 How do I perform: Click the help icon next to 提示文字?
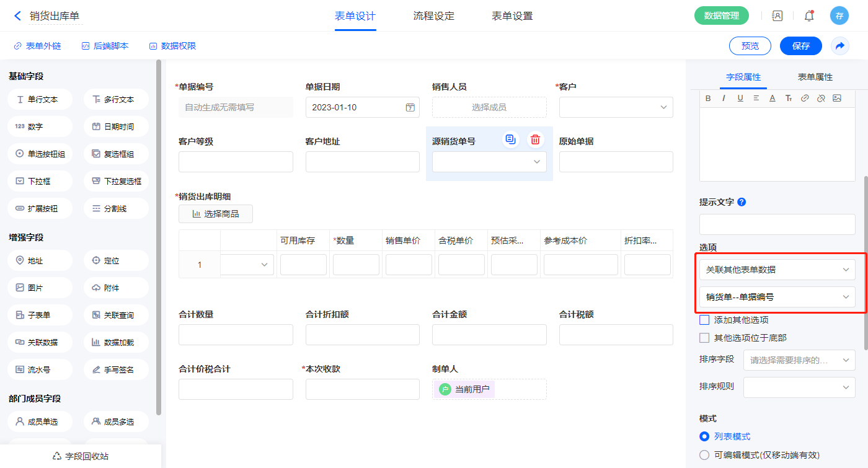tap(742, 202)
